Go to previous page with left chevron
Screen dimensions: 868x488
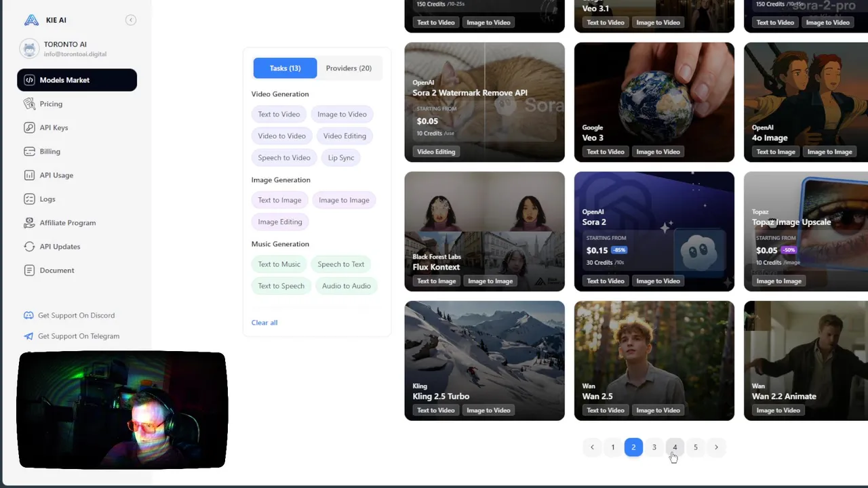(592, 447)
